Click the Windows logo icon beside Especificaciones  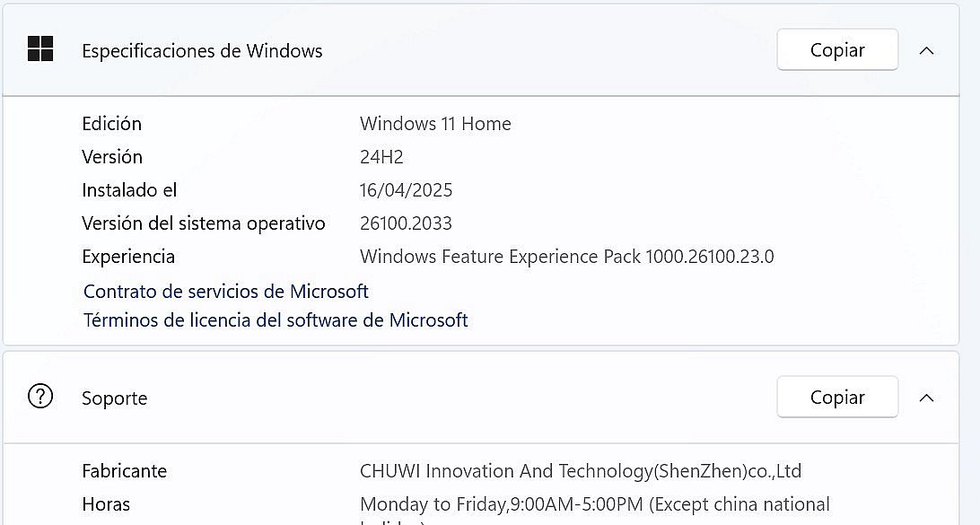click(x=40, y=48)
